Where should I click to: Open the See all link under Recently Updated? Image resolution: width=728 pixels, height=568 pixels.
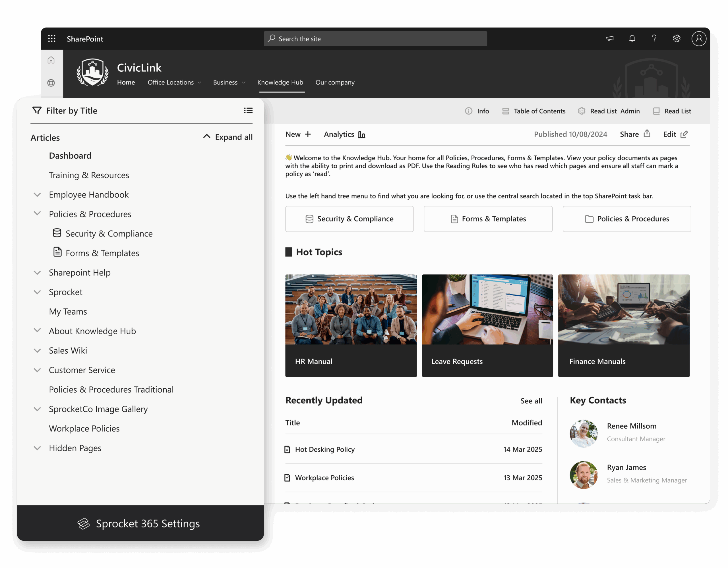531,401
